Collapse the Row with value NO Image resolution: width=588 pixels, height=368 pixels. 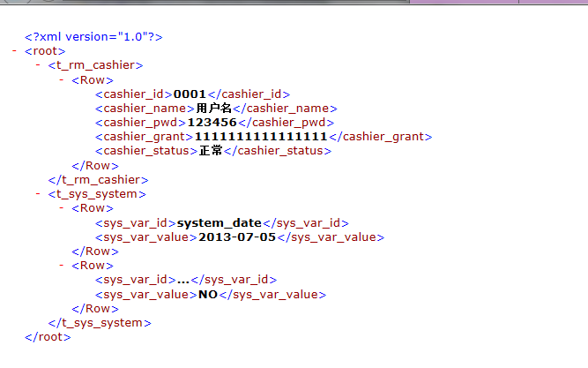(62, 266)
